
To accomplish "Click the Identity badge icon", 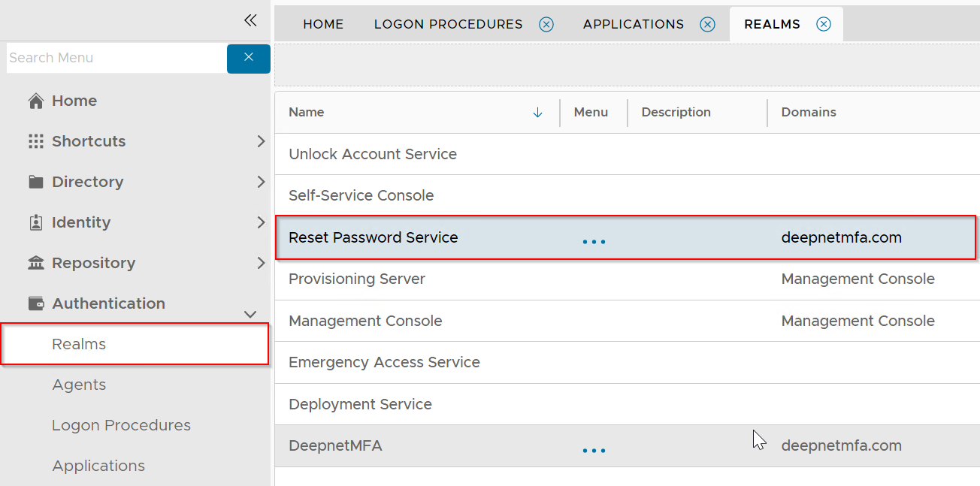I will coord(35,222).
